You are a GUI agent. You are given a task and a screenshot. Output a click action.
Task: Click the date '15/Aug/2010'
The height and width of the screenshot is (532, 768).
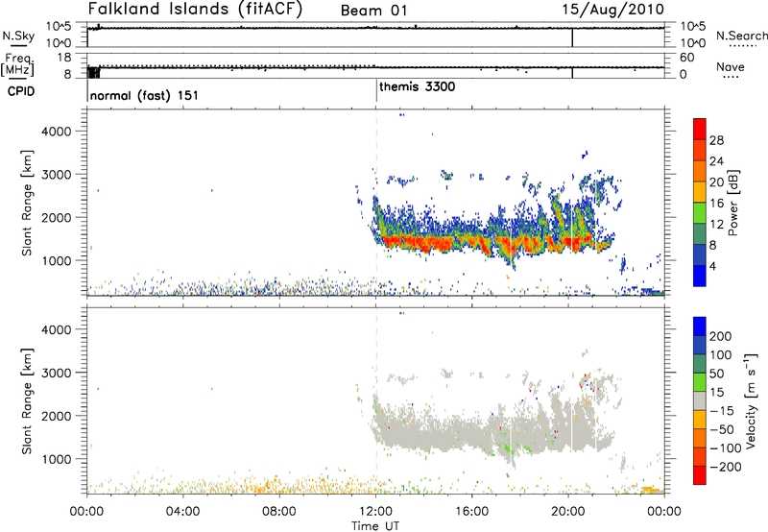tap(612, 10)
